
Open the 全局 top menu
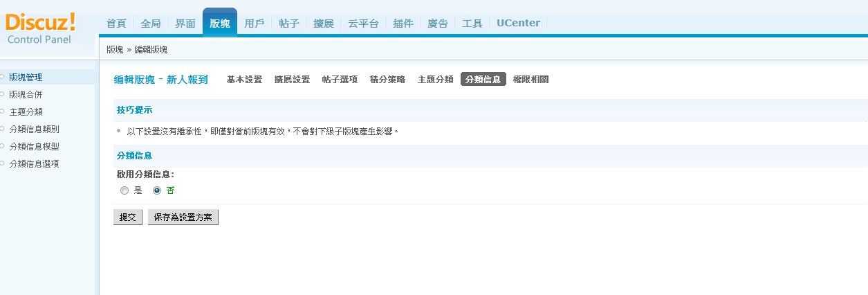point(151,23)
